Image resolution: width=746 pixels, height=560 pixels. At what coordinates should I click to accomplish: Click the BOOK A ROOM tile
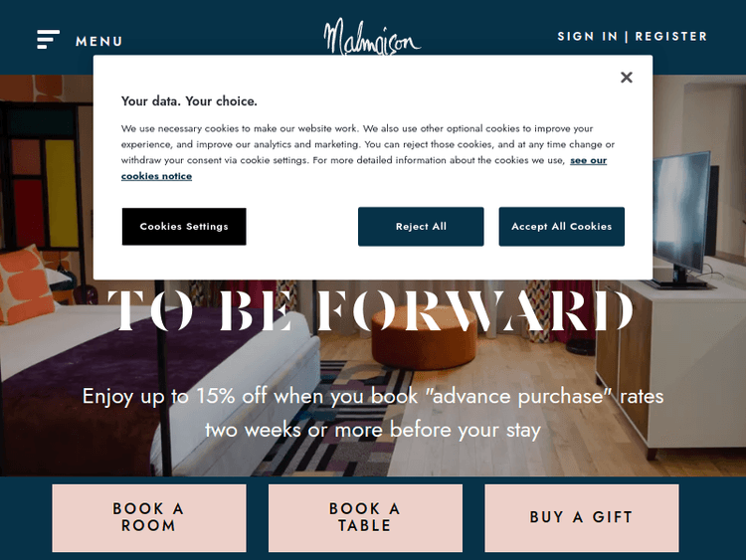149,518
